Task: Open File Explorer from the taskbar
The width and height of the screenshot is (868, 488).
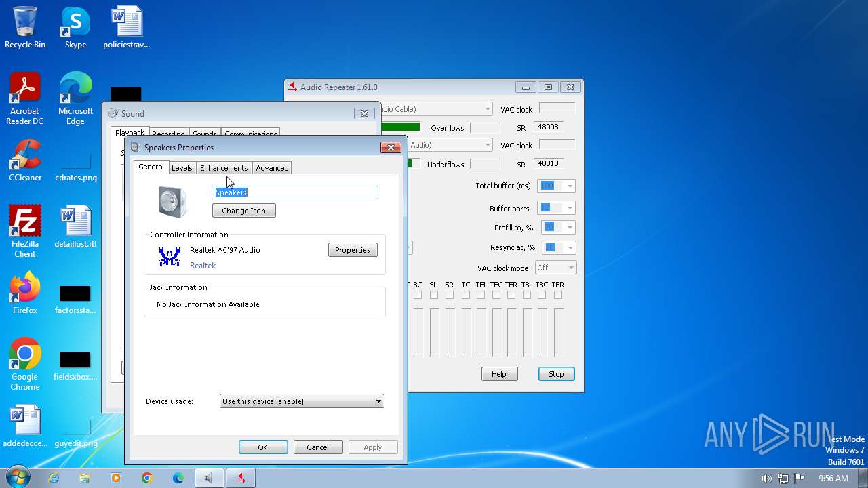Action: pyautogui.click(x=85, y=478)
